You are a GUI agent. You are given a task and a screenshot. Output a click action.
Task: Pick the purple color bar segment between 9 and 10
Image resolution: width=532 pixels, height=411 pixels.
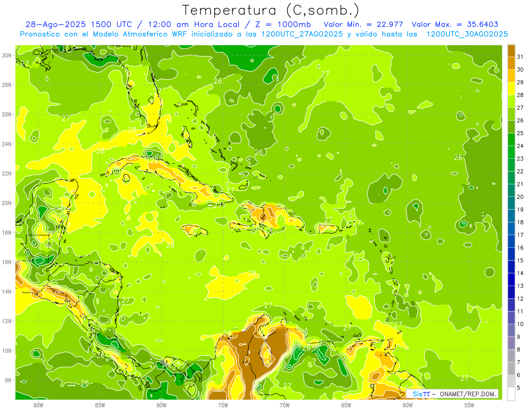tap(511, 330)
